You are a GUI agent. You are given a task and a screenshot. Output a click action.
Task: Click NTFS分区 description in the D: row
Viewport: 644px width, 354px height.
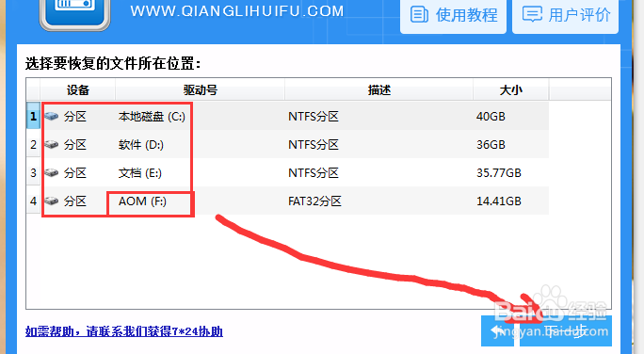tap(314, 145)
